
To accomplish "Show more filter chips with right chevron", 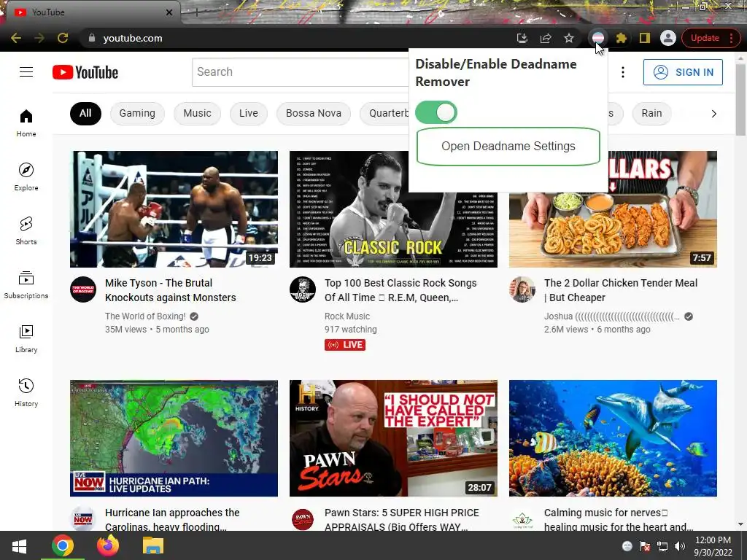I will (x=713, y=114).
